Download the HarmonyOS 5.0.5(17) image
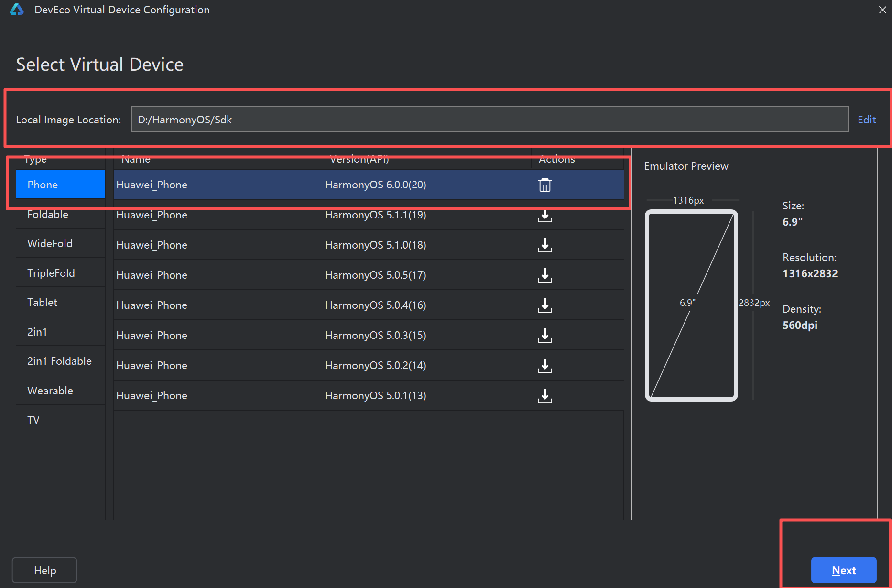892x588 pixels. tap(544, 275)
